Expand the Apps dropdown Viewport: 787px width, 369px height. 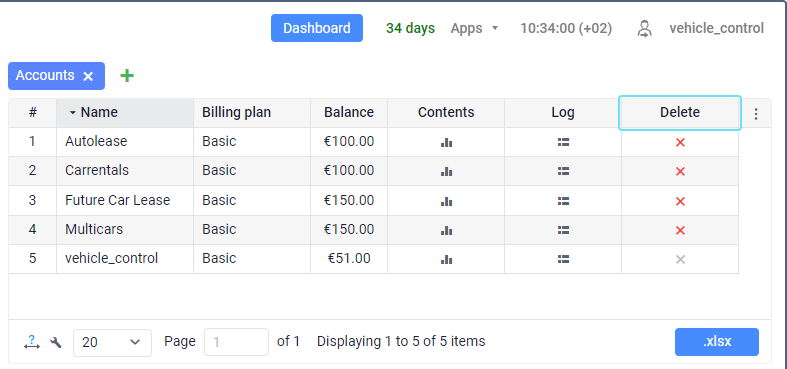coord(474,28)
